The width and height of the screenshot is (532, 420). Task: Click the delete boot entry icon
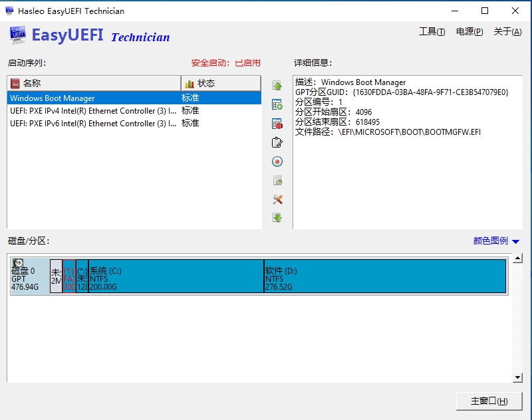[277, 124]
